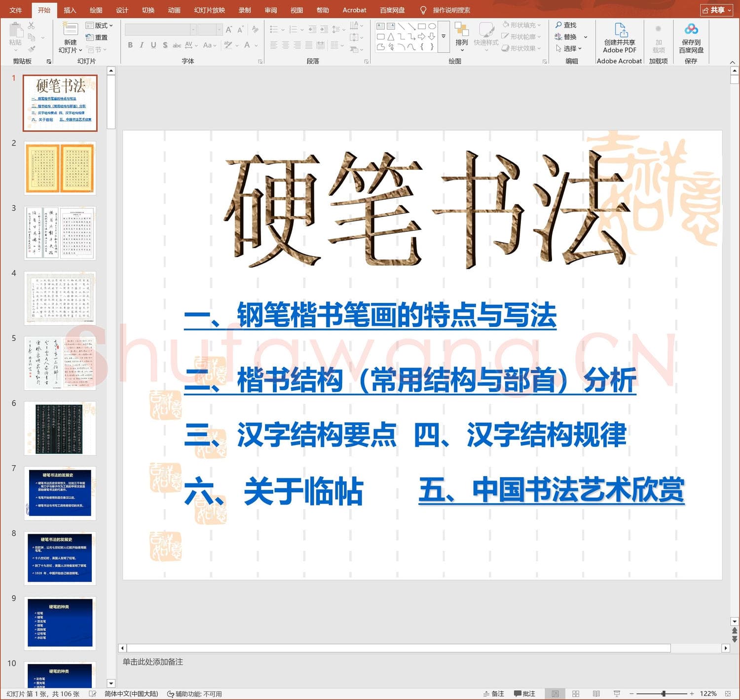This screenshot has width=740, height=700.
Task: Open the font name combo box
Action: [160, 30]
